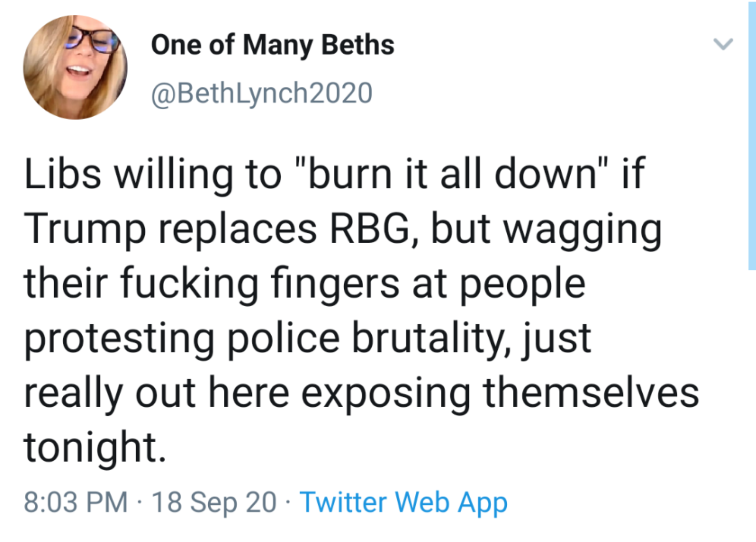Open the "One of Many Beths" profile name
756x542 pixels.
[272, 45]
